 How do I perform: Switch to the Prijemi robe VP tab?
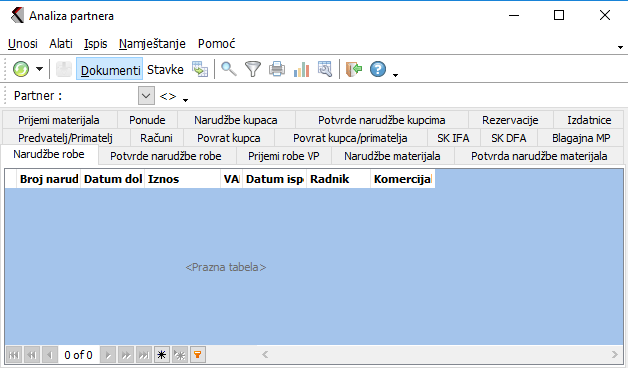pos(284,156)
